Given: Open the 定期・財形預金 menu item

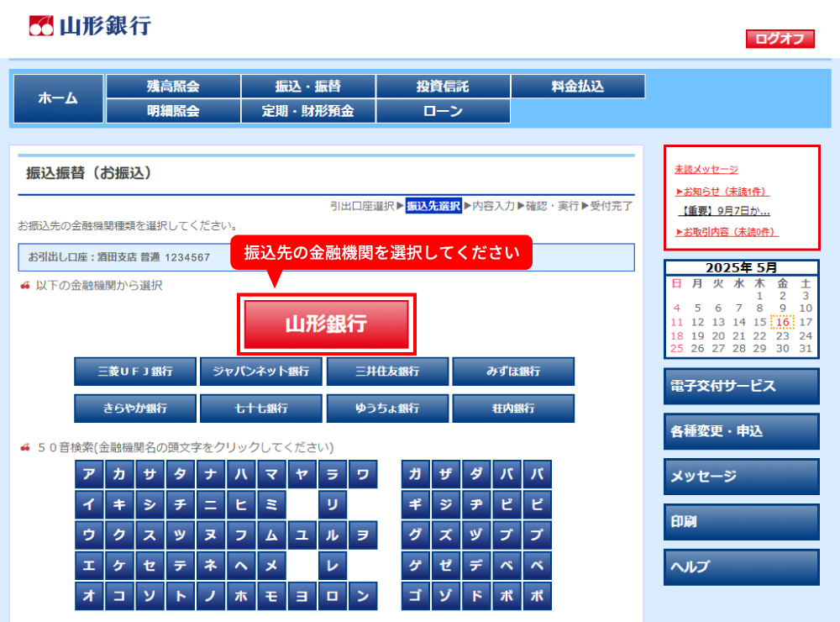Looking at the screenshot, I should [x=308, y=111].
